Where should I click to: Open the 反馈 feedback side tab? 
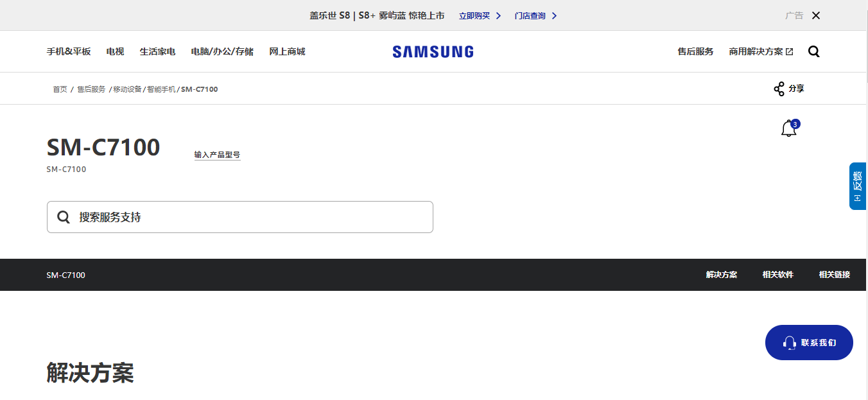[858, 186]
